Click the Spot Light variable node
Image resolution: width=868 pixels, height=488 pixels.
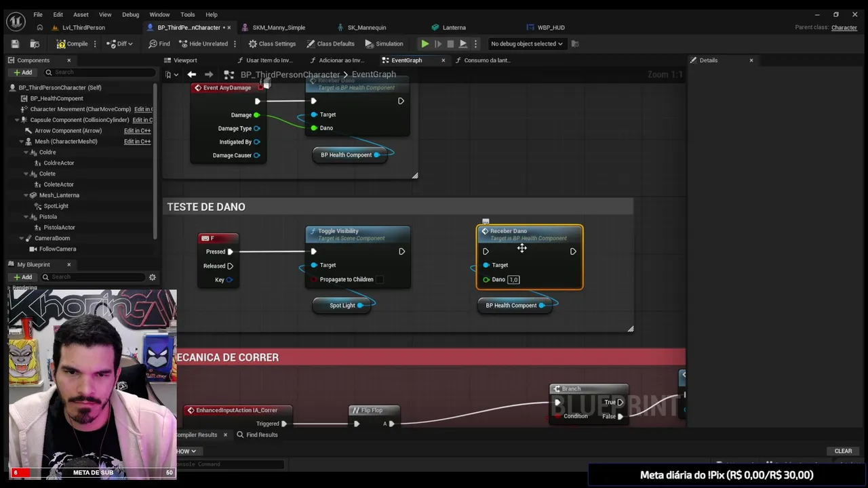click(342, 306)
